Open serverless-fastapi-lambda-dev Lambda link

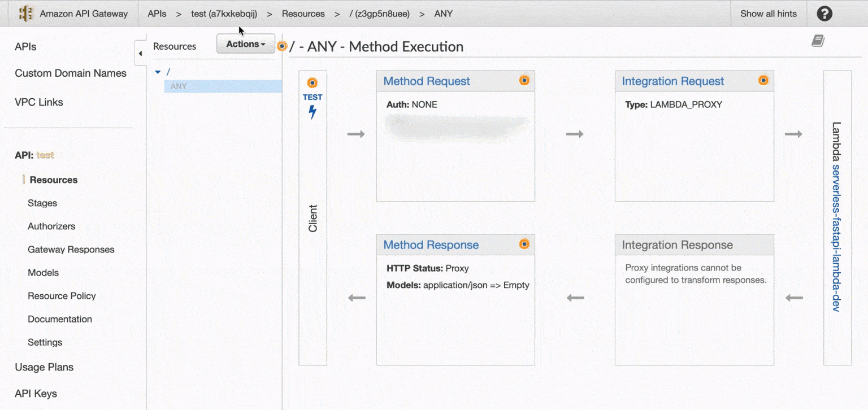click(x=837, y=238)
